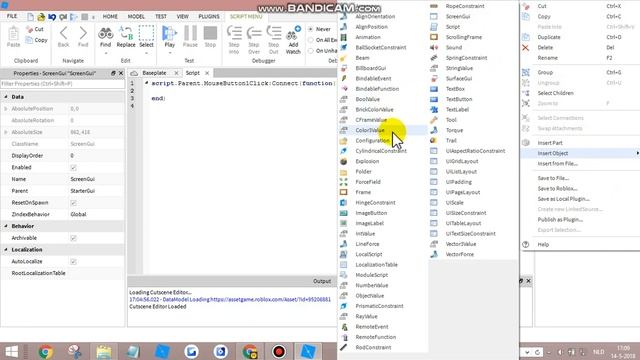This screenshot has width=640, height=360.
Task: Insert a TextLabel object
Action: coord(457,110)
